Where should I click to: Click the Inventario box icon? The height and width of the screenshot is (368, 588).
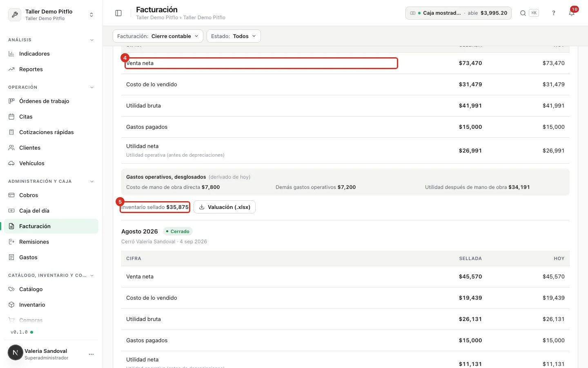11,305
